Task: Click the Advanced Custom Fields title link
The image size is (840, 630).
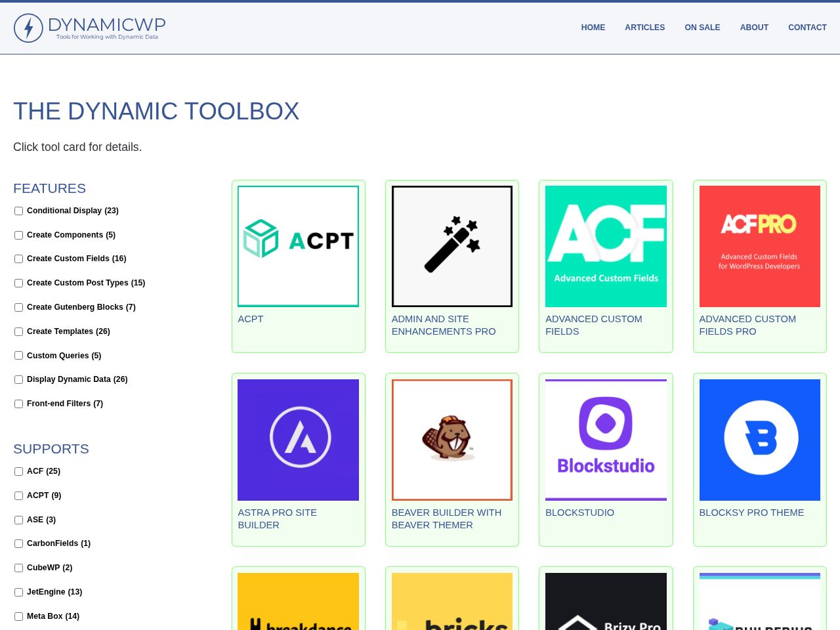Action: tap(594, 325)
